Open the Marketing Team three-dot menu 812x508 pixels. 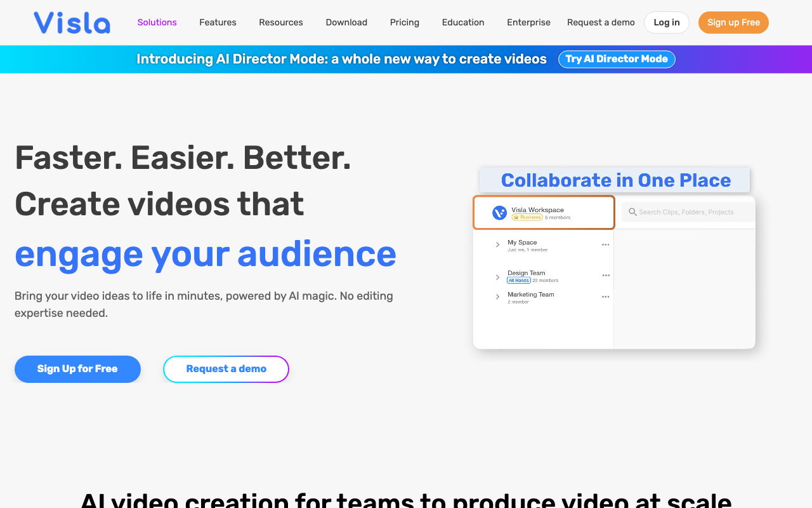click(605, 297)
